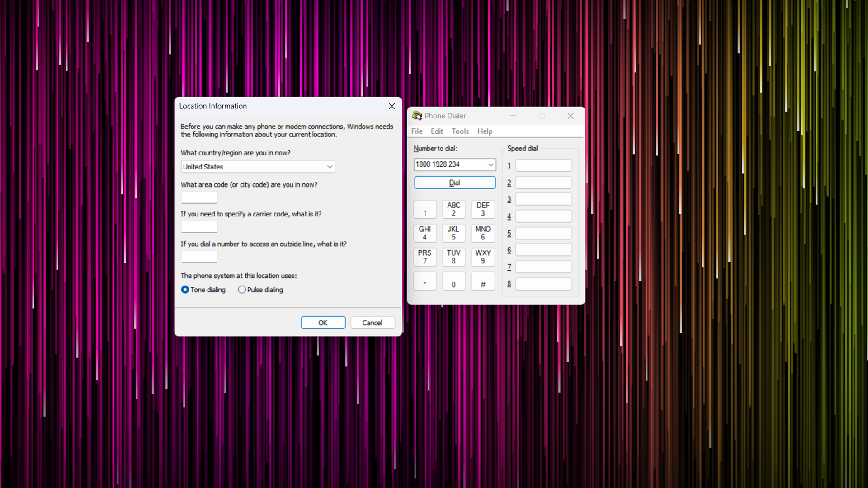Viewport: 868px width, 488px height.
Task: Tap the star keypad key
Action: 425,281
